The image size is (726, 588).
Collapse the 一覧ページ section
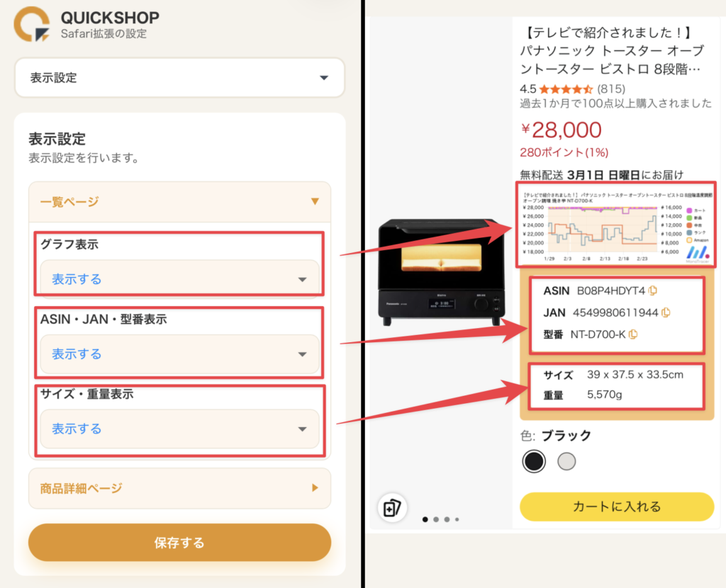point(179,202)
